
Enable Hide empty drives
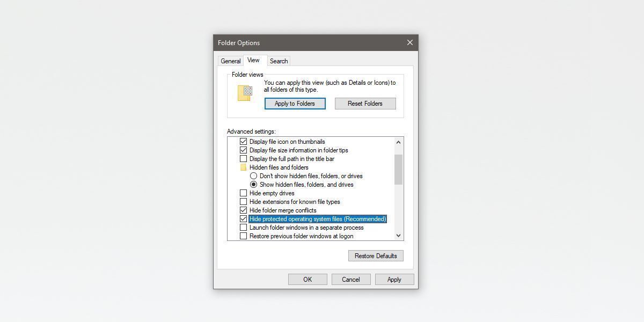tap(244, 193)
